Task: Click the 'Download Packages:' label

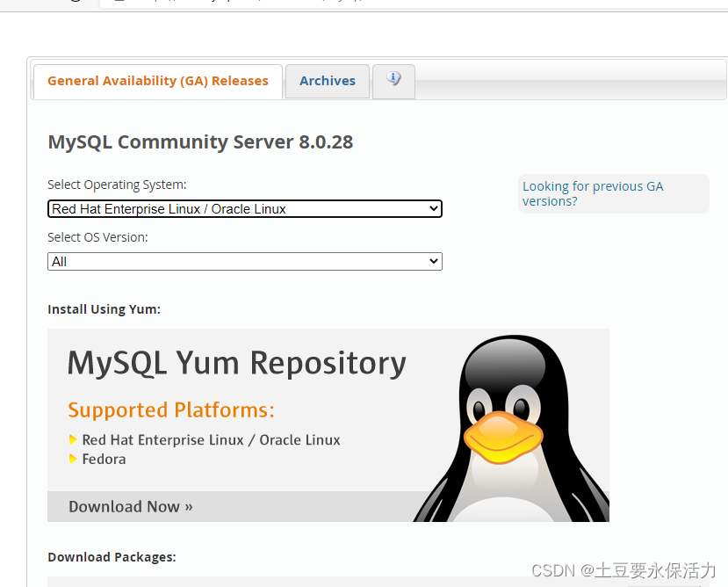Action: pyautogui.click(x=112, y=557)
